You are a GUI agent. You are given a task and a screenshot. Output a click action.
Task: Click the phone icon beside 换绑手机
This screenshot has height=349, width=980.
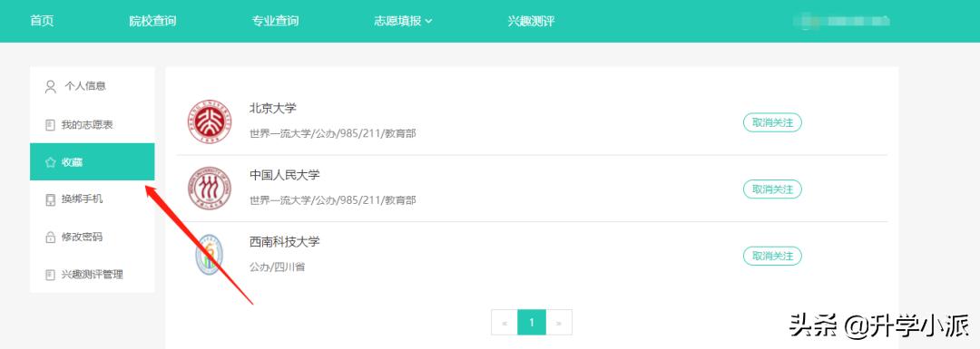(50, 199)
